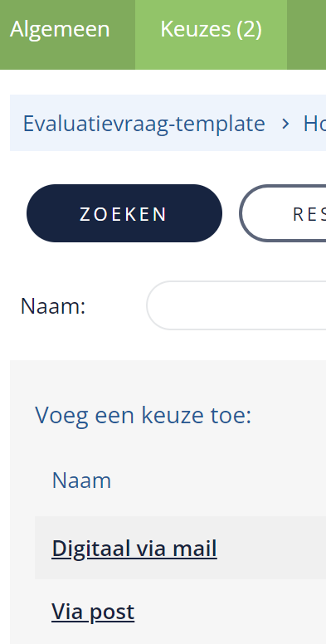
Task: Click the dark ZOEKEN search button
Action: pos(124,213)
